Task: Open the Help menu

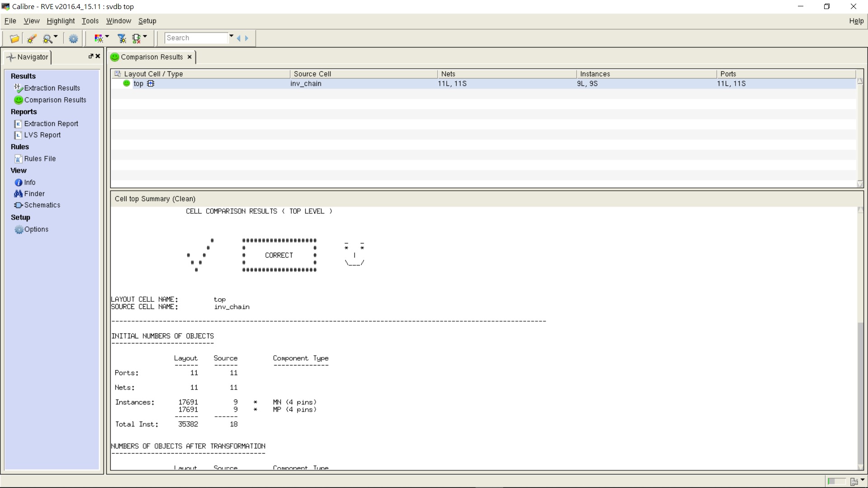Action: point(856,21)
